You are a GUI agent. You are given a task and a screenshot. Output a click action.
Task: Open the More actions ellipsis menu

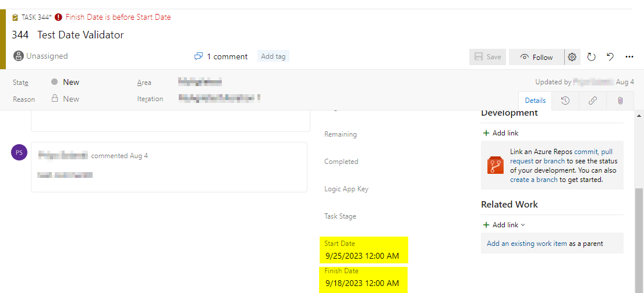click(x=629, y=57)
